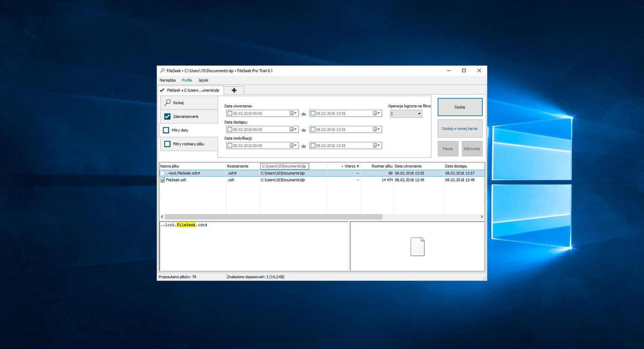Click the C:\Users\10\Documents\dp path column header
This screenshot has width=644, height=349.
[285, 166]
